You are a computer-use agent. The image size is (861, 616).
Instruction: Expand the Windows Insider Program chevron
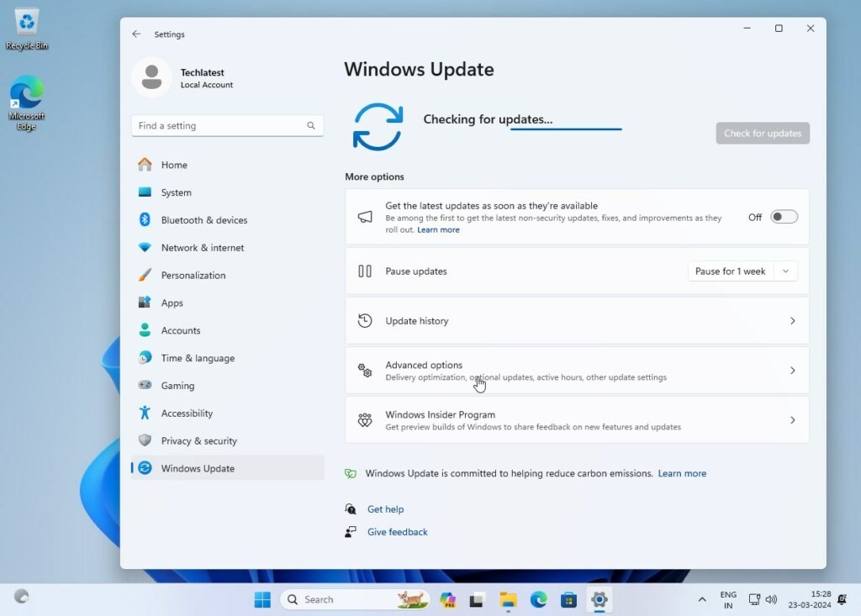coord(792,420)
